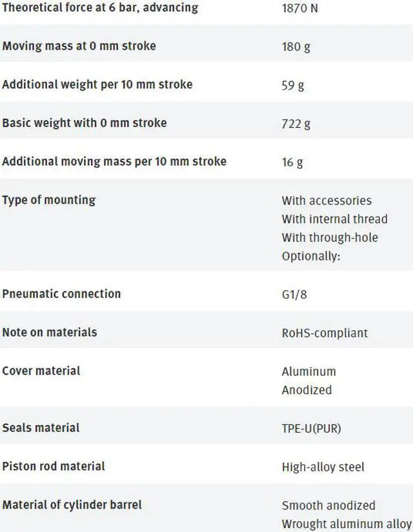Select the 180 g value
The image size is (413, 532).
tap(296, 46)
